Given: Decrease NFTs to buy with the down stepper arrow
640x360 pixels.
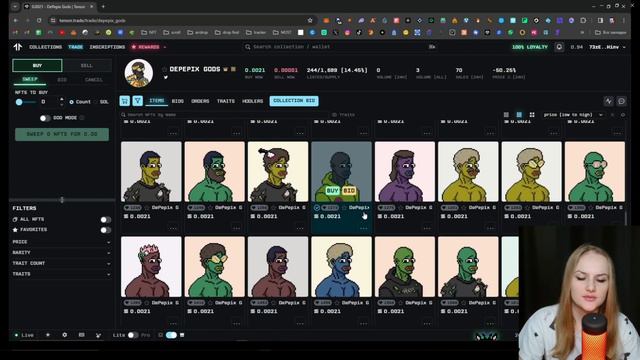Looking at the screenshot, I should coord(62,104).
